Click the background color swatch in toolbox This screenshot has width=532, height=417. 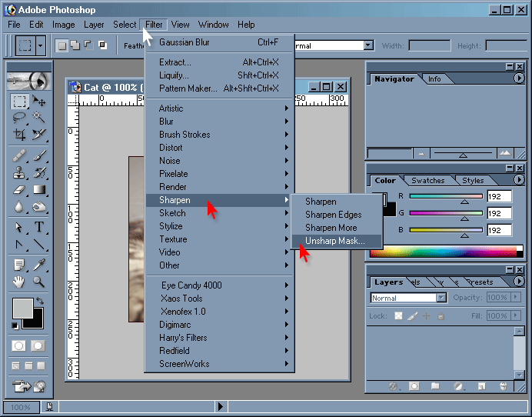pos(38,322)
